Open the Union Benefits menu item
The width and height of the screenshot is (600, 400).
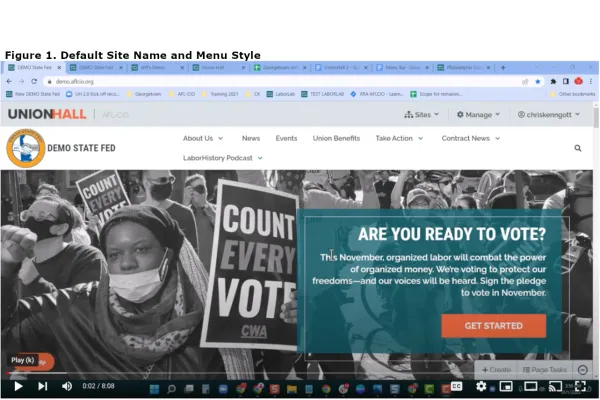[x=335, y=138]
